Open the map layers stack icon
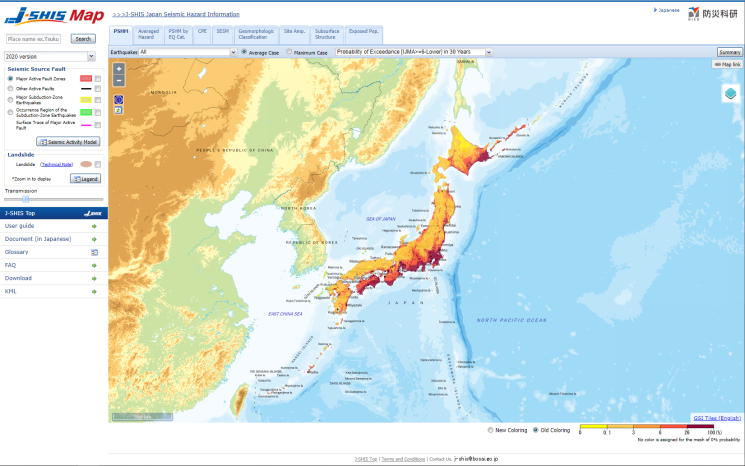 coord(730,93)
